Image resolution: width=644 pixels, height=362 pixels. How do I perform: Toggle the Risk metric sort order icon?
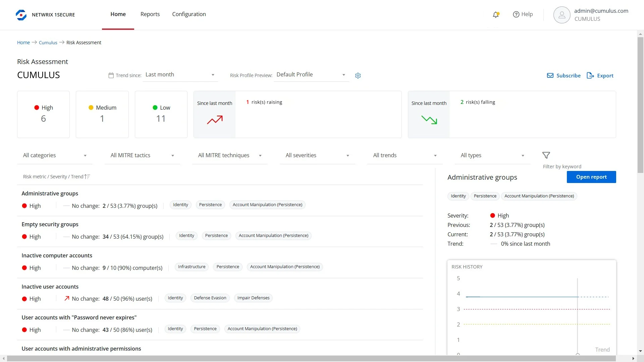pos(87,177)
